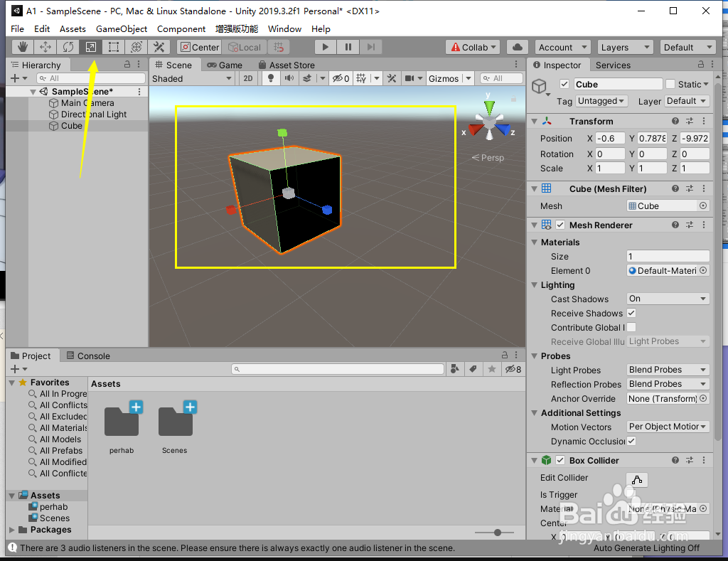
Task: Open Reflection Probes dropdown
Action: (x=668, y=384)
